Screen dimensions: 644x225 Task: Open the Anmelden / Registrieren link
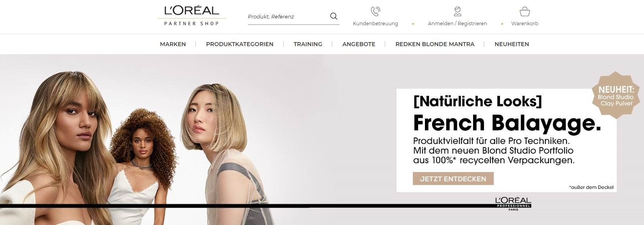(x=457, y=24)
